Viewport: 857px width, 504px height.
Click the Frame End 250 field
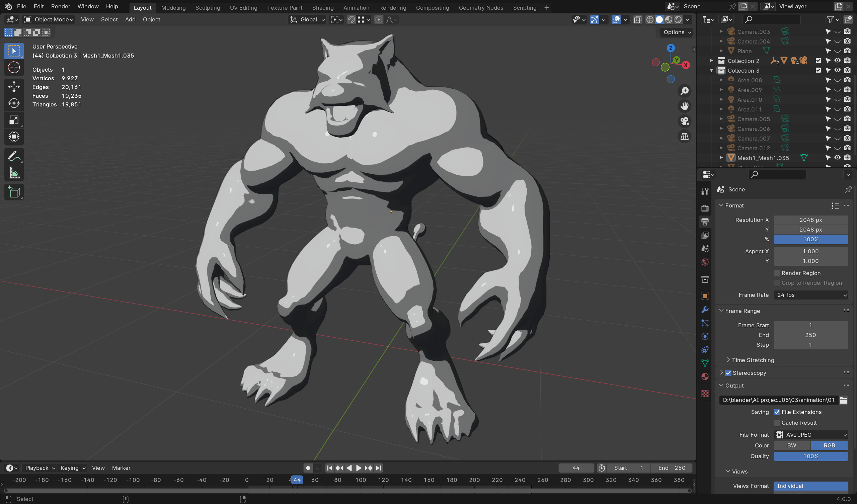[x=811, y=335]
